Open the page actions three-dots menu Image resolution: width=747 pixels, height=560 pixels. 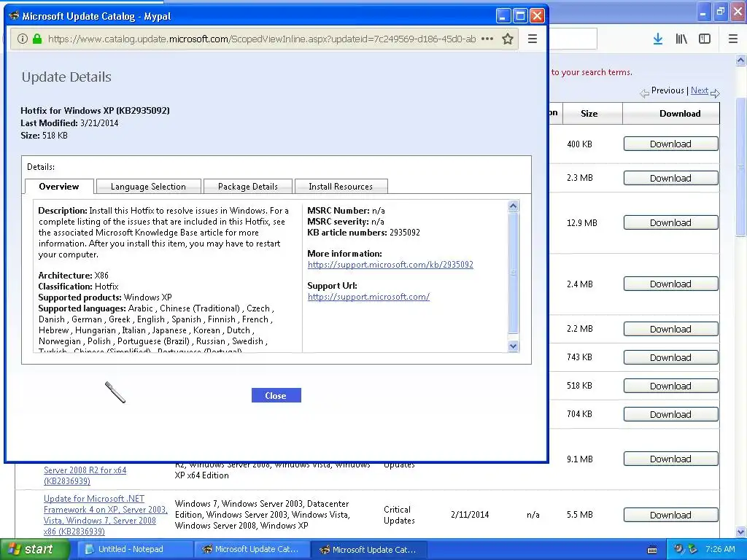487,39
